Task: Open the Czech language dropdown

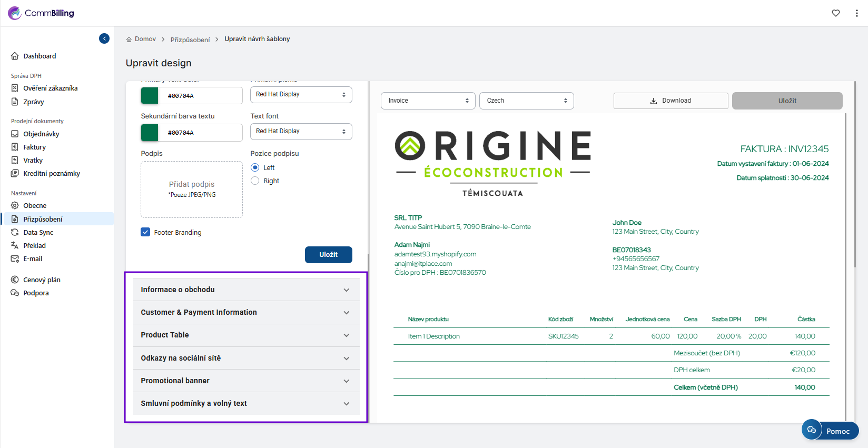Action: [x=526, y=101]
